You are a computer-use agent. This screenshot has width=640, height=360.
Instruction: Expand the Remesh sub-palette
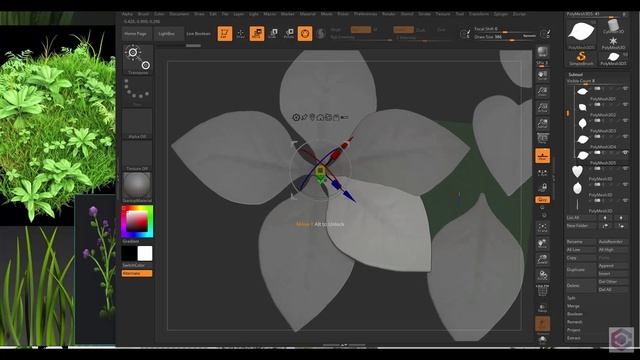[x=574, y=322]
